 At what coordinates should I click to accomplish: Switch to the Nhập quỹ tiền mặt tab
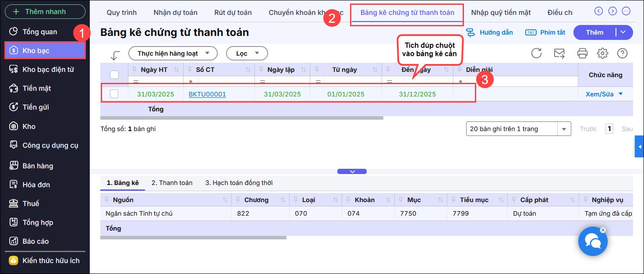pyautogui.click(x=501, y=12)
